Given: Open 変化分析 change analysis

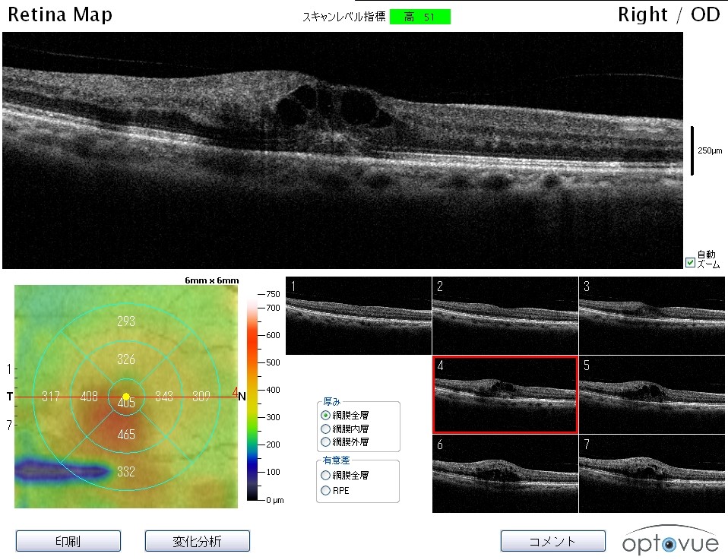Looking at the screenshot, I should tap(197, 541).
